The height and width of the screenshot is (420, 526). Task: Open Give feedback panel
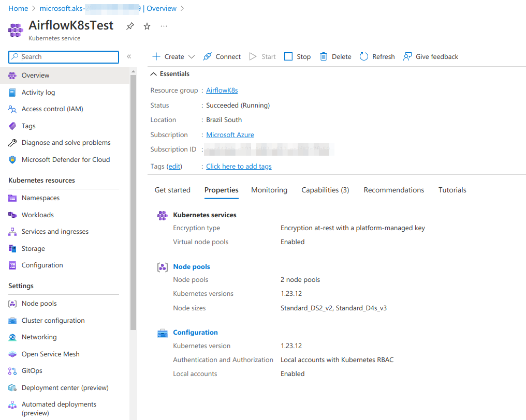coord(431,57)
